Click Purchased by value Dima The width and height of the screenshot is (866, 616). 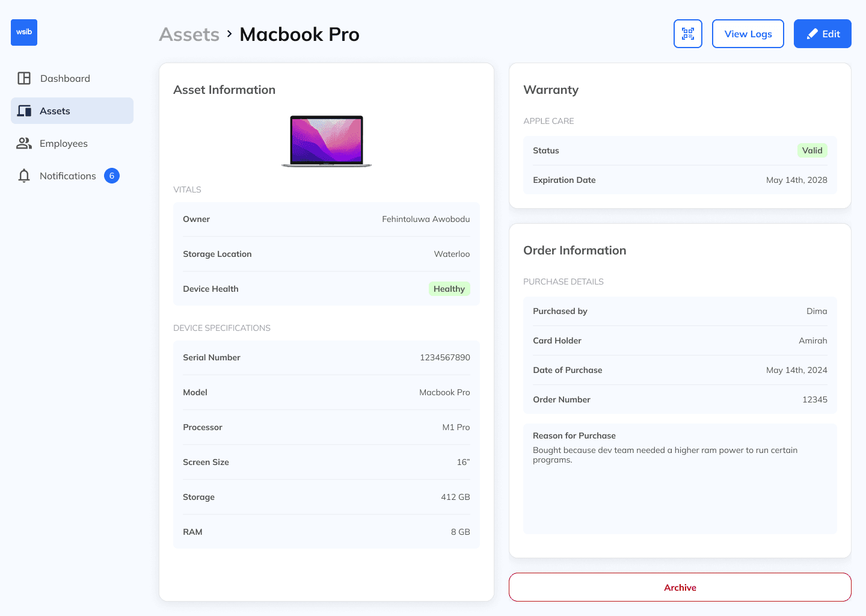pyautogui.click(x=817, y=311)
